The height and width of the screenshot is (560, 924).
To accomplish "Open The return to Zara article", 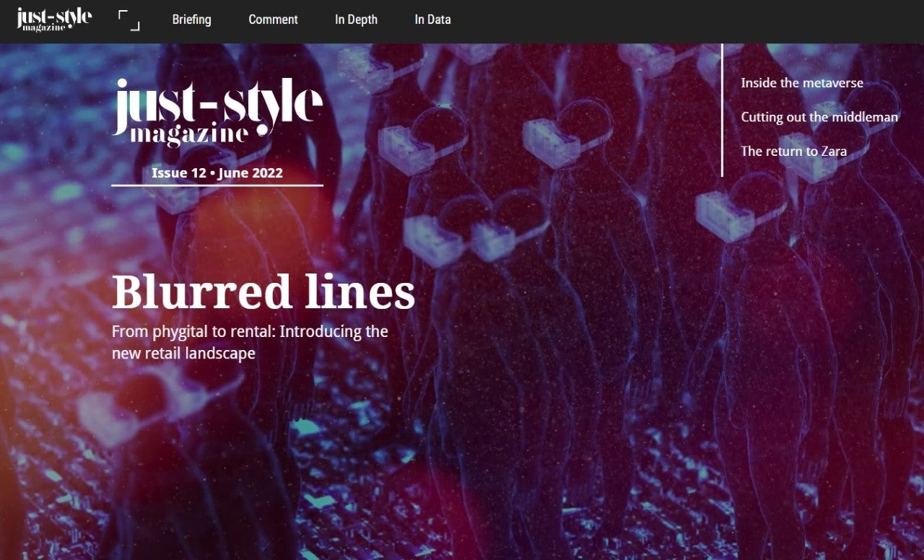I will pos(793,152).
